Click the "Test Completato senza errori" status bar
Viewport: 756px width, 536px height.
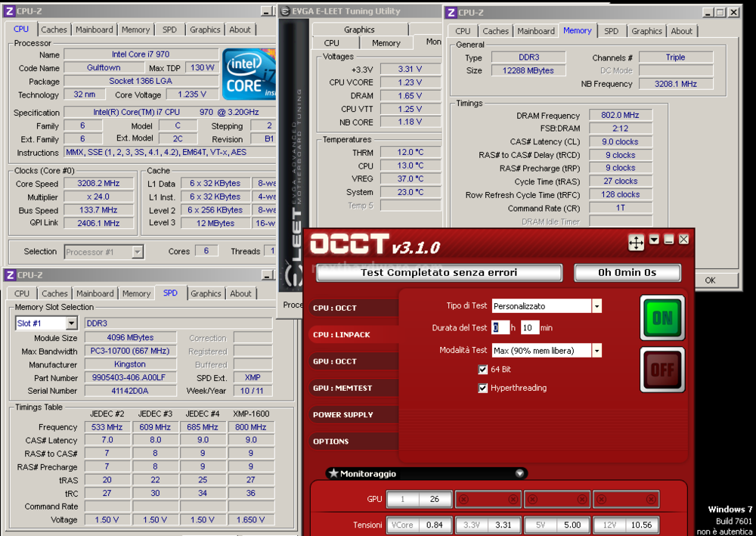click(439, 273)
